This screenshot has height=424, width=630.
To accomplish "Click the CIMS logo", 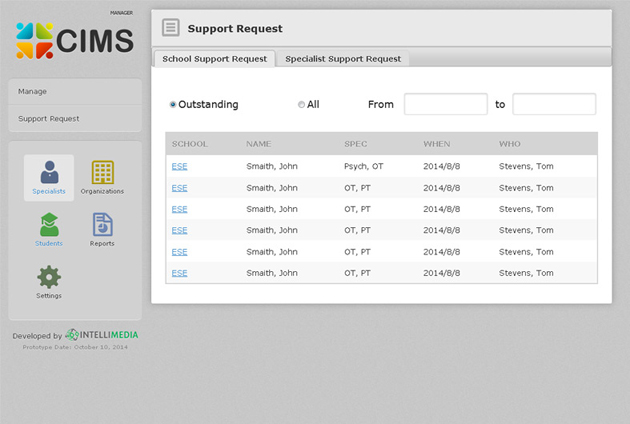I will pos(75,39).
